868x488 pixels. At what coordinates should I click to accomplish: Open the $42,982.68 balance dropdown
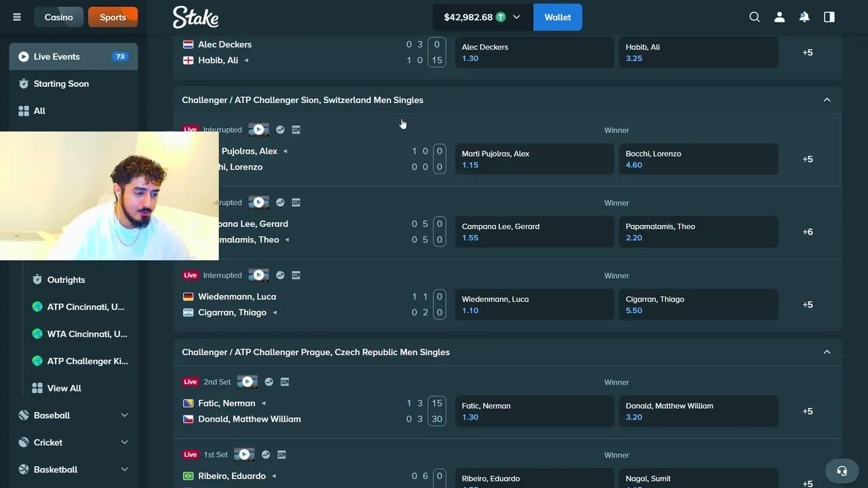click(x=483, y=17)
